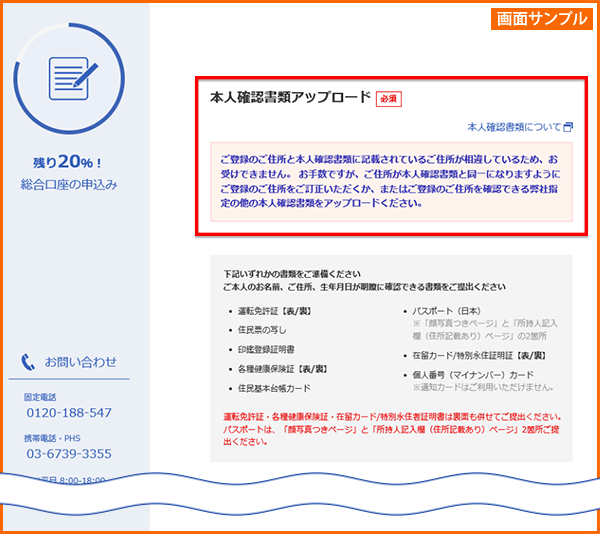
Task: Click the 各種健康保険証【表/裏】 list item
Action: point(283,369)
